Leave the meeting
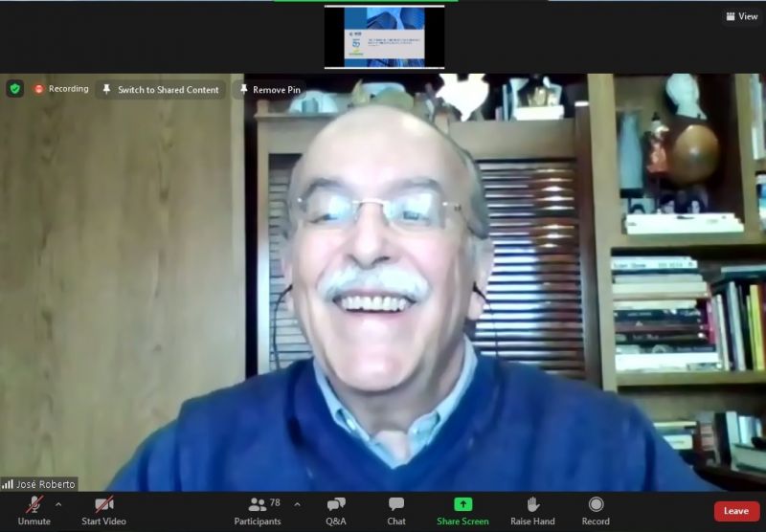Screen dimensions: 766x532 736,511
